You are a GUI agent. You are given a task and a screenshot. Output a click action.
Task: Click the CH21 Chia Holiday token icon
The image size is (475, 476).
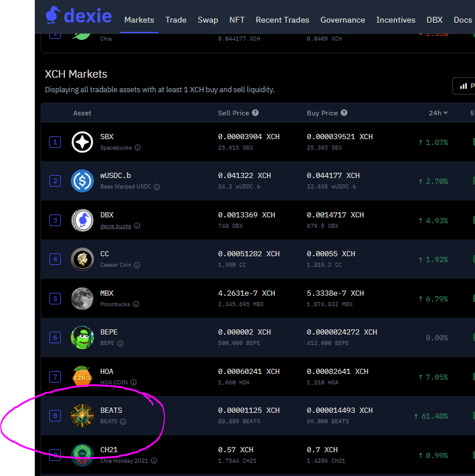click(82, 455)
